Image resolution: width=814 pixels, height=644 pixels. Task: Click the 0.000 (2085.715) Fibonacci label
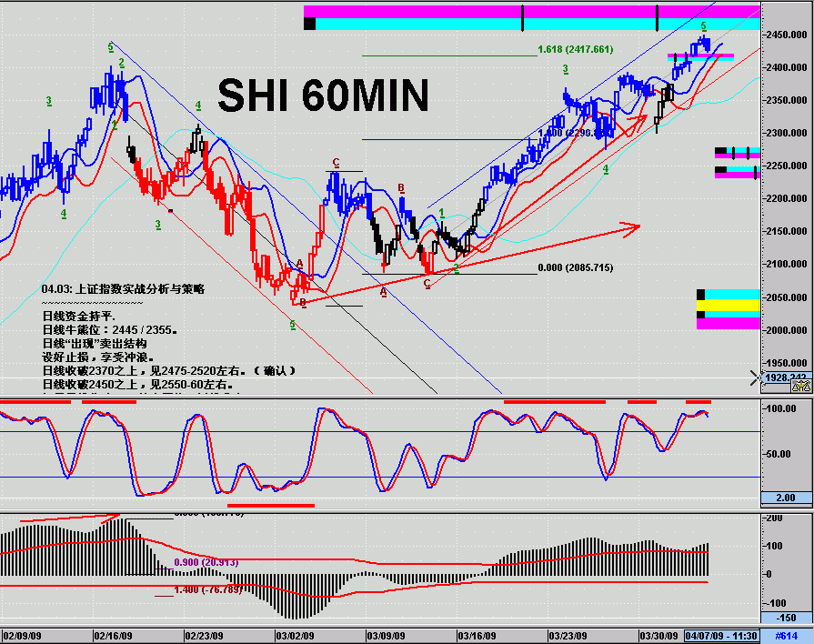pyautogui.click(x=575, y=267)
